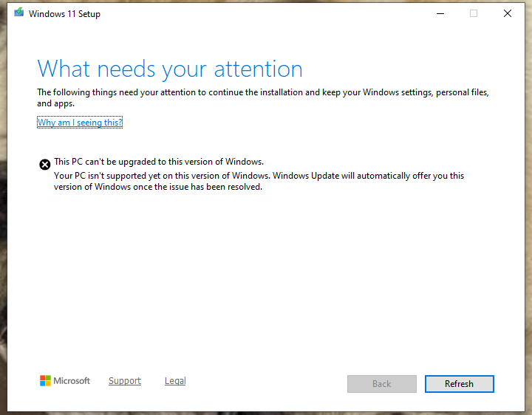Close the Windows 11 Setup window
This screenshot has width=532, height=415.
pyautogui.click(x=508, y=13)
